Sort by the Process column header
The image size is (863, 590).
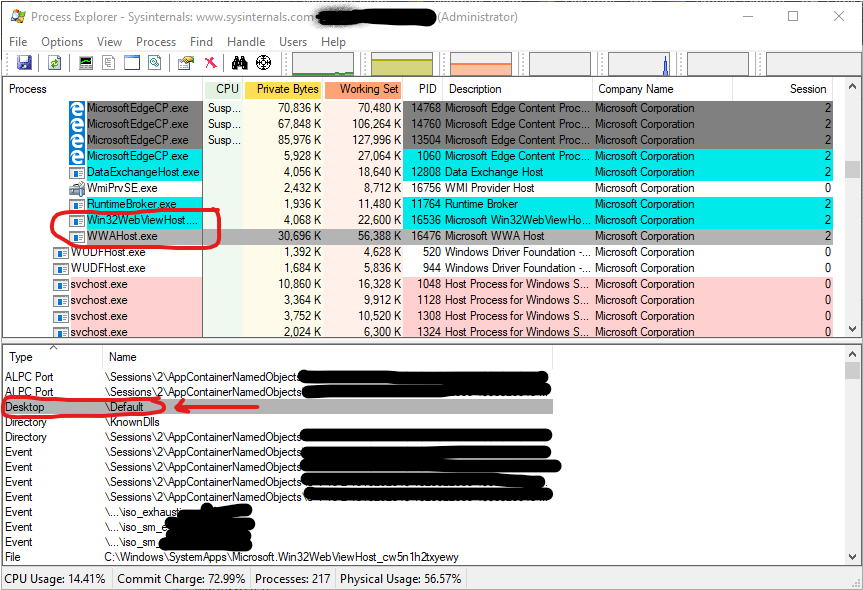(103, 89)
